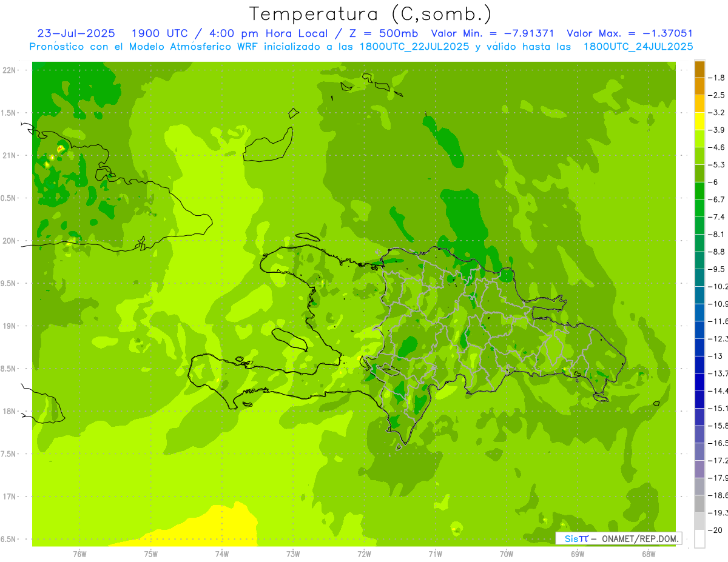Click the 71W longitude label
Image resolution: width=728 pixels, height=562 pixels.
[x=435, y=554]
